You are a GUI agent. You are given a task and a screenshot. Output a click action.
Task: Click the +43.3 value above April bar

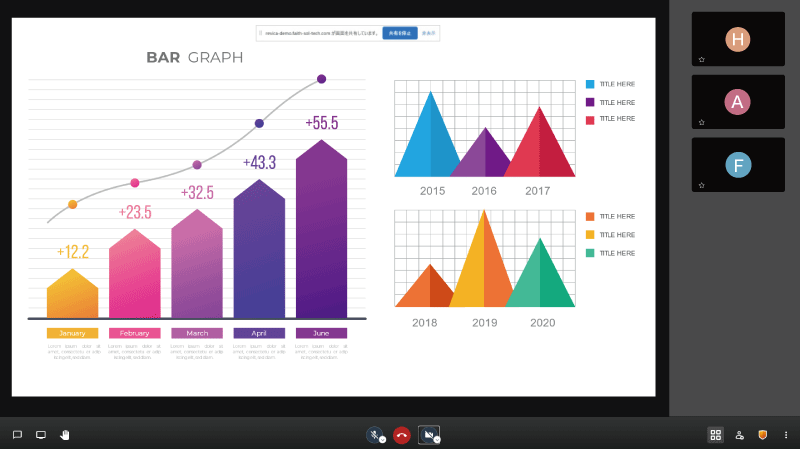point(259,163)
